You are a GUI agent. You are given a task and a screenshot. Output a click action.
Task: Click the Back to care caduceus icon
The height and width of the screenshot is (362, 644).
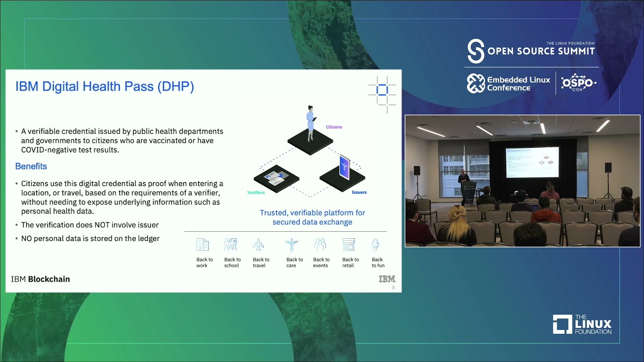pos(291,245)
